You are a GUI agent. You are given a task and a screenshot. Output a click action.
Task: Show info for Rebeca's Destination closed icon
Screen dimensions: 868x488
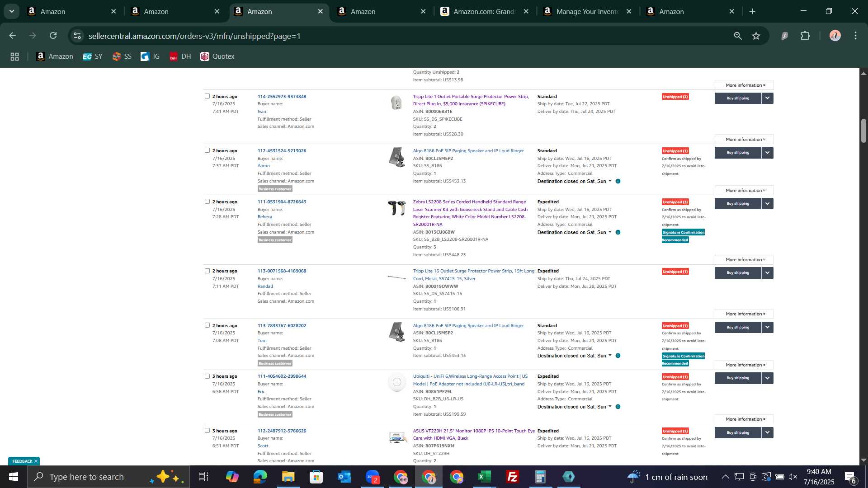point(618,232)
